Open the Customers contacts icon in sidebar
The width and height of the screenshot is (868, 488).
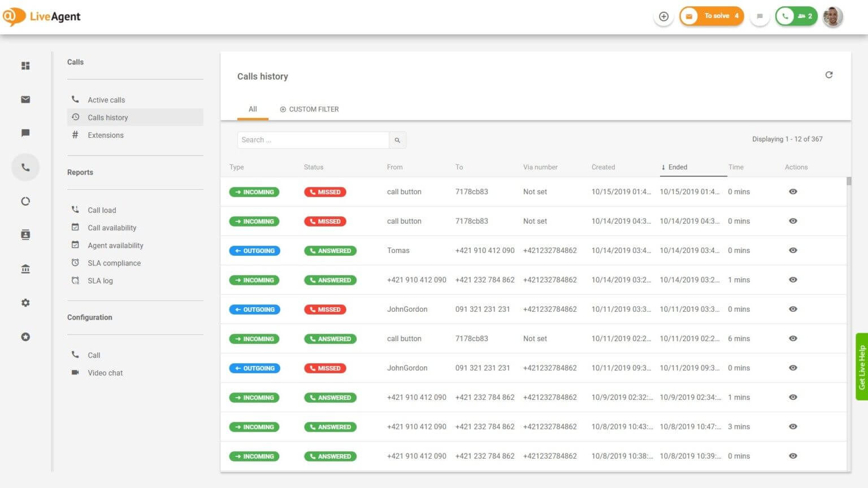25,235
